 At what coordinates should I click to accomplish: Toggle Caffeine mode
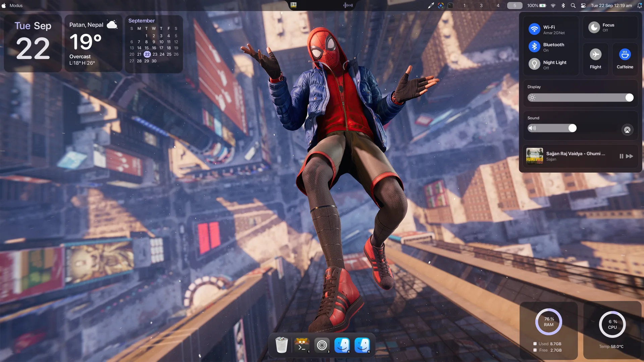(625, 59)
